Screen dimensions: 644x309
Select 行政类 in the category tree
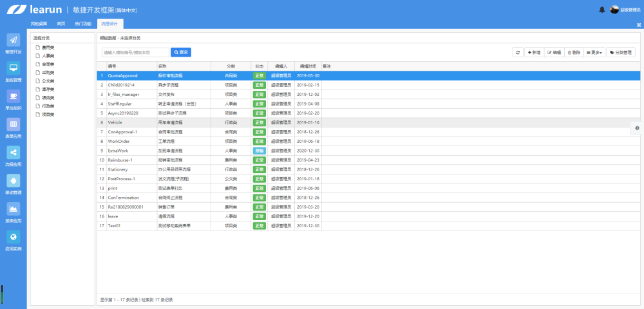pos(48,106)
